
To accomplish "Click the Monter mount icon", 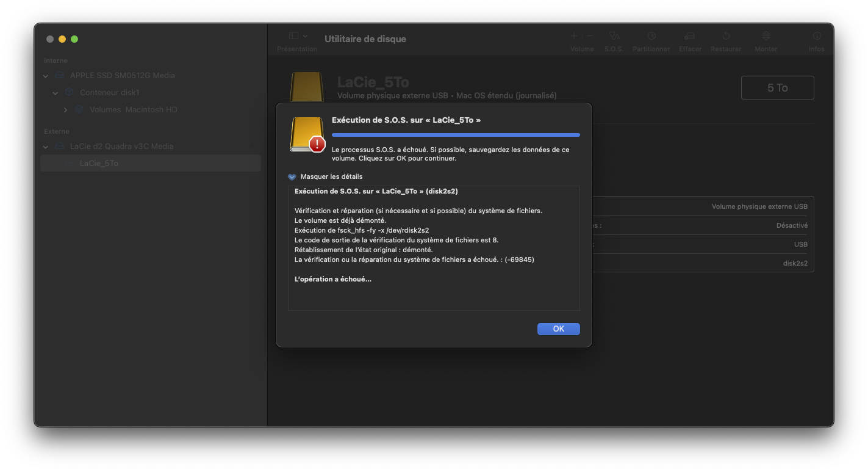I will point(766,37).
